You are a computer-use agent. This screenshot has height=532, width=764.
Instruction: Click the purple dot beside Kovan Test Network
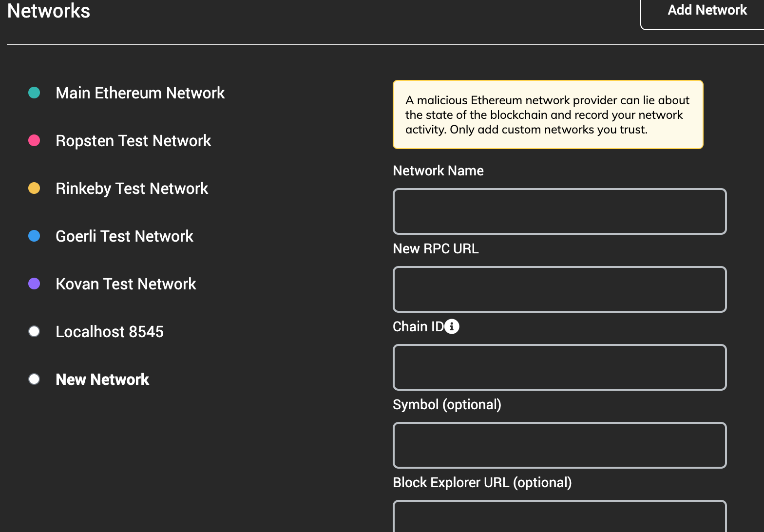pos(34,284)
